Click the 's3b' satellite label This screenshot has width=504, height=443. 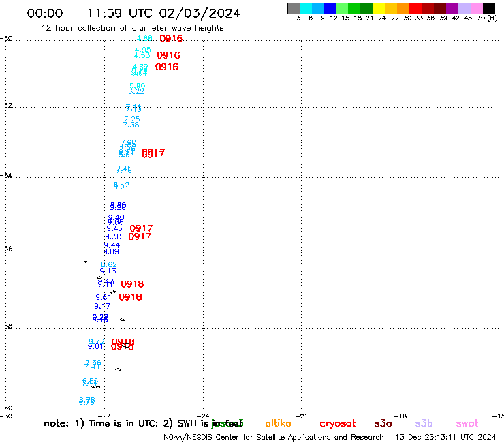(424, 423)
